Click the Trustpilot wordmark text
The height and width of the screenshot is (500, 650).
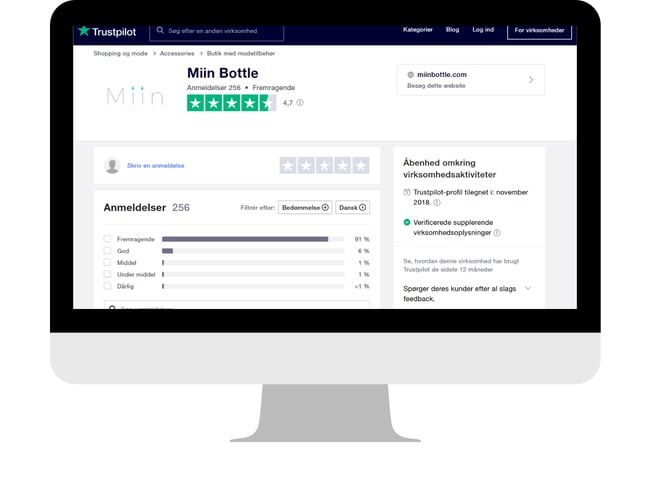pos(114,32)
